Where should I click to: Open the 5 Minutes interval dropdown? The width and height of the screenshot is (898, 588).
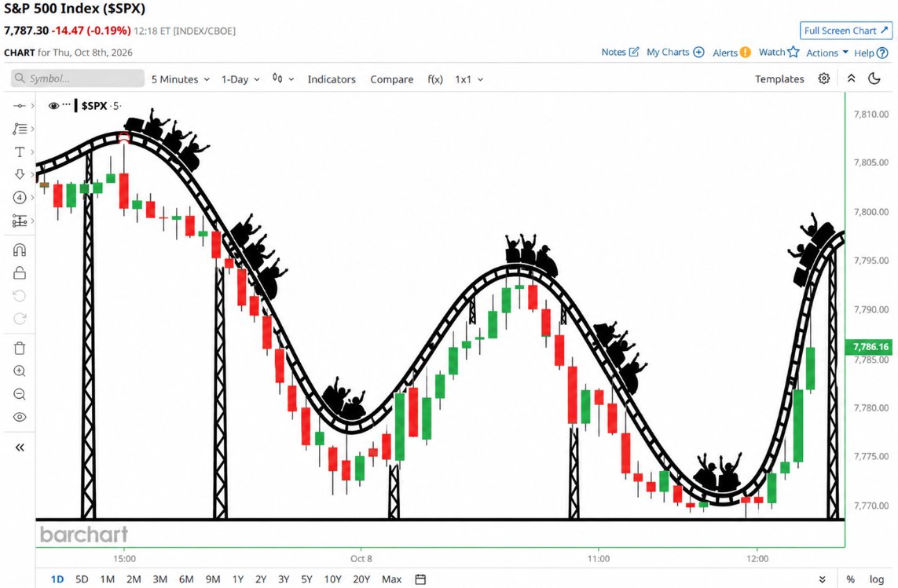click(x=181, y=79)
